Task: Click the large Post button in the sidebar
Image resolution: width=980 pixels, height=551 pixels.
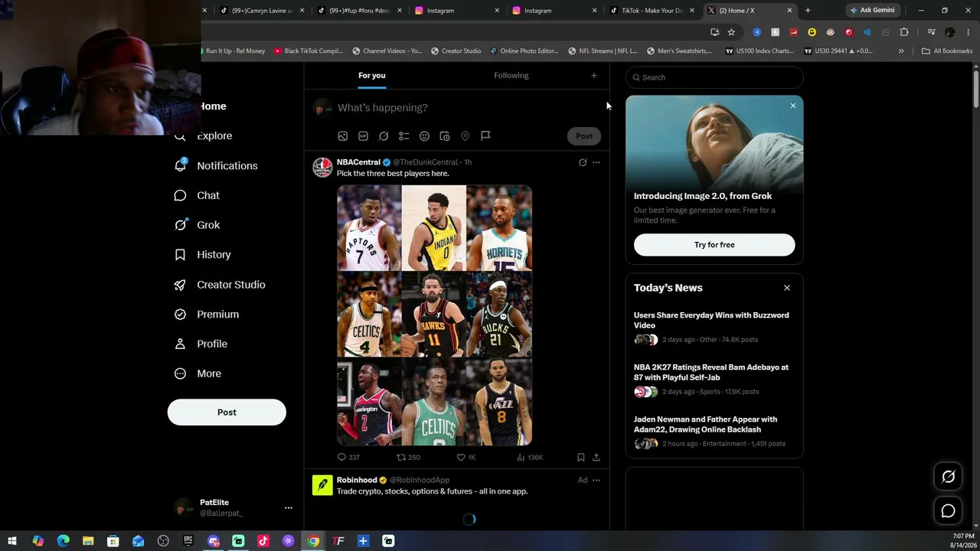Action: point(227,412)
